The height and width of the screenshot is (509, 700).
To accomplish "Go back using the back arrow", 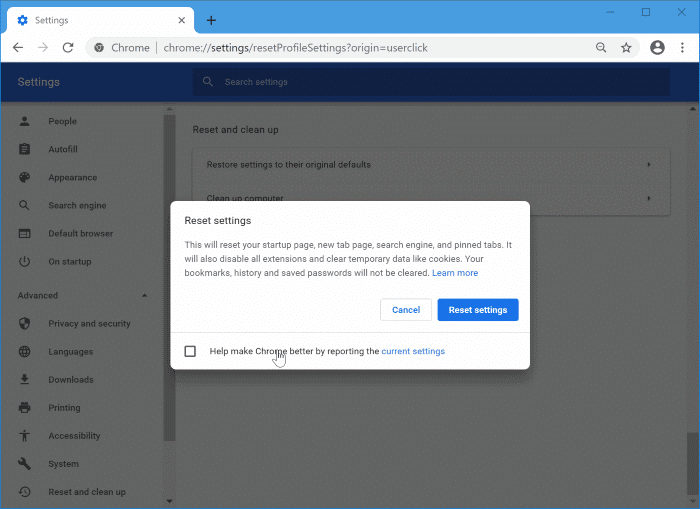I will click(18, 48).
